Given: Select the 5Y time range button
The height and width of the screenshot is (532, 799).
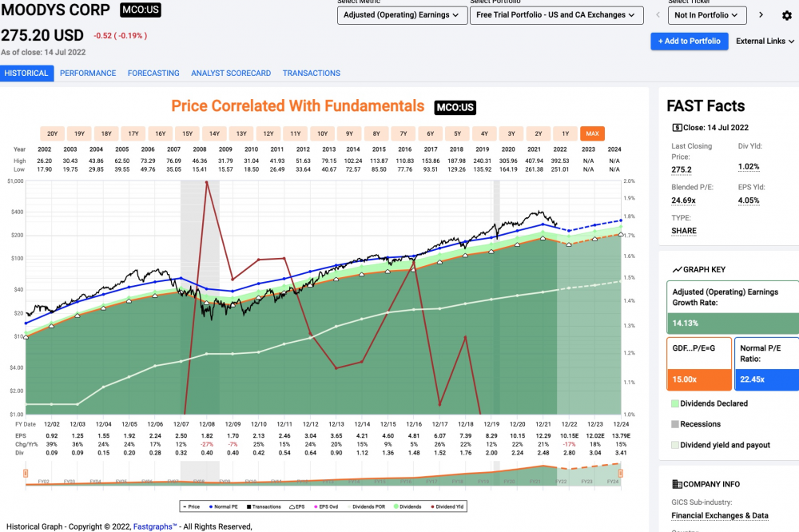Looking at the screenshot, I should click(x=458, y=133).
